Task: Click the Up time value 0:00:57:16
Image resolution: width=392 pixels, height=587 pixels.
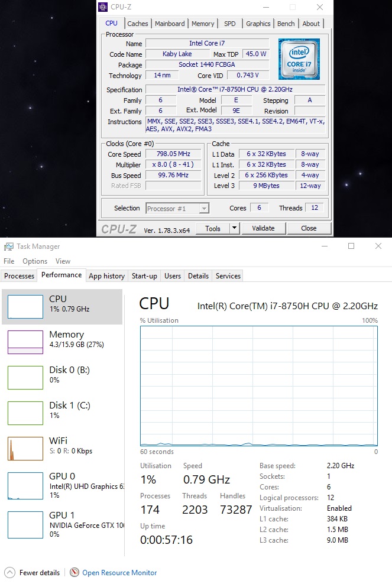Action: click(166, 540)
